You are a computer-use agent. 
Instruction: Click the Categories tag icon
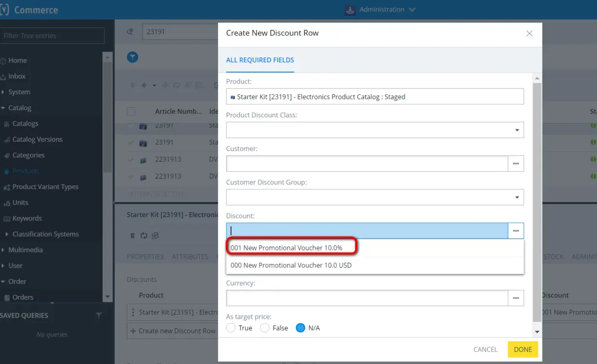[x=7, y=155]
